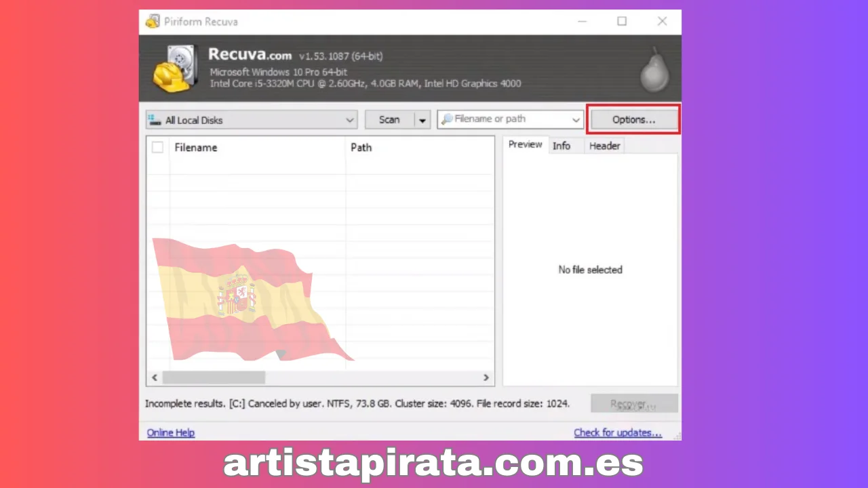Close the Piriform Recuva window

pyautogui.click(x=663, y=22)
